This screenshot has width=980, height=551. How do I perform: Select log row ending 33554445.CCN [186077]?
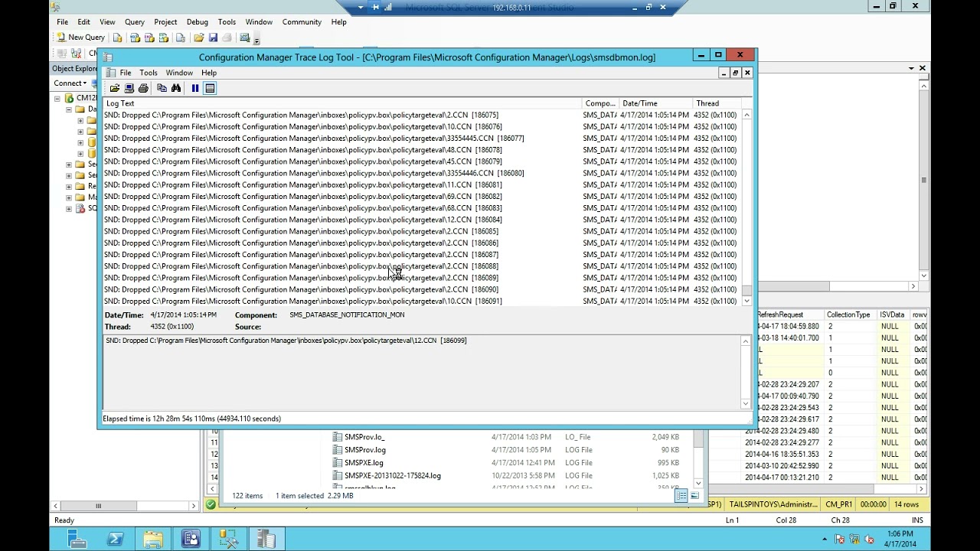point(422,139)
